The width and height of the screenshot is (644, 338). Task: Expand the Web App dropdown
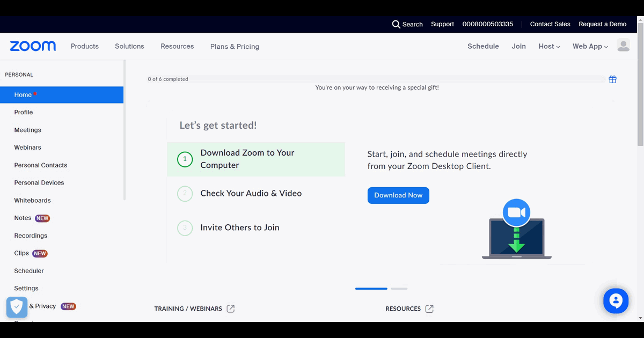590,47
